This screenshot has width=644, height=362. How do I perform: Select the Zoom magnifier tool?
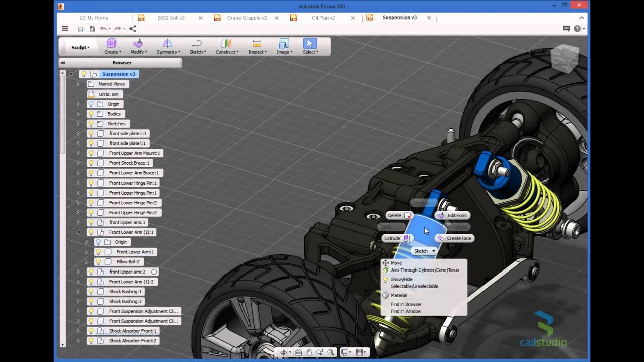tap(319, 352)
